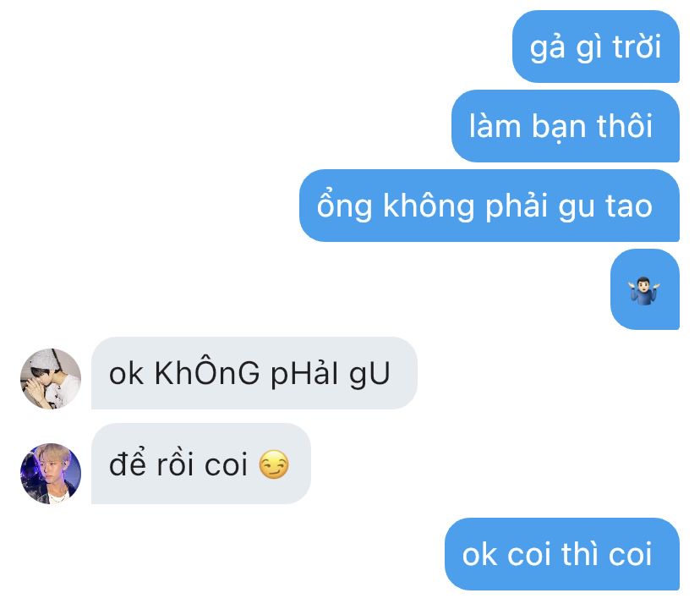Screen dimensions: 700x604
Task: Click the smirking face emoji
Action: [274, 464]
